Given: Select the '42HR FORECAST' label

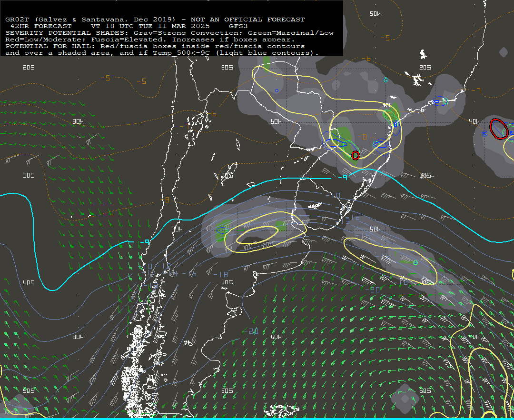Looking at the screenshot, I should pyautogui.click(x=40, y=26).
